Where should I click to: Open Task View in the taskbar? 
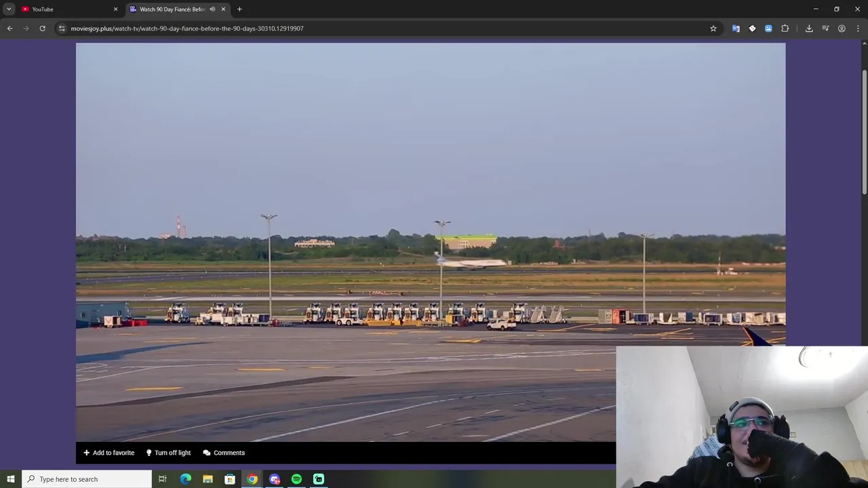163,479
